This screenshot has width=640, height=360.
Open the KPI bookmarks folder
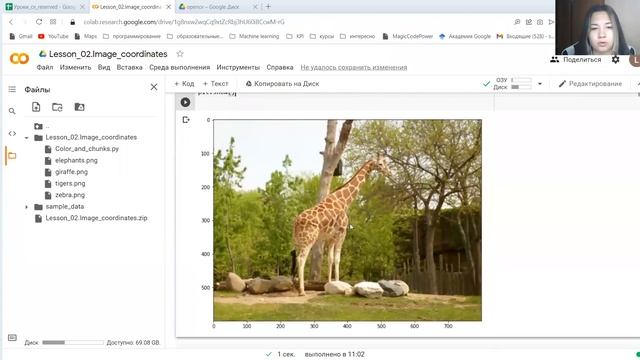coord(295,36)
